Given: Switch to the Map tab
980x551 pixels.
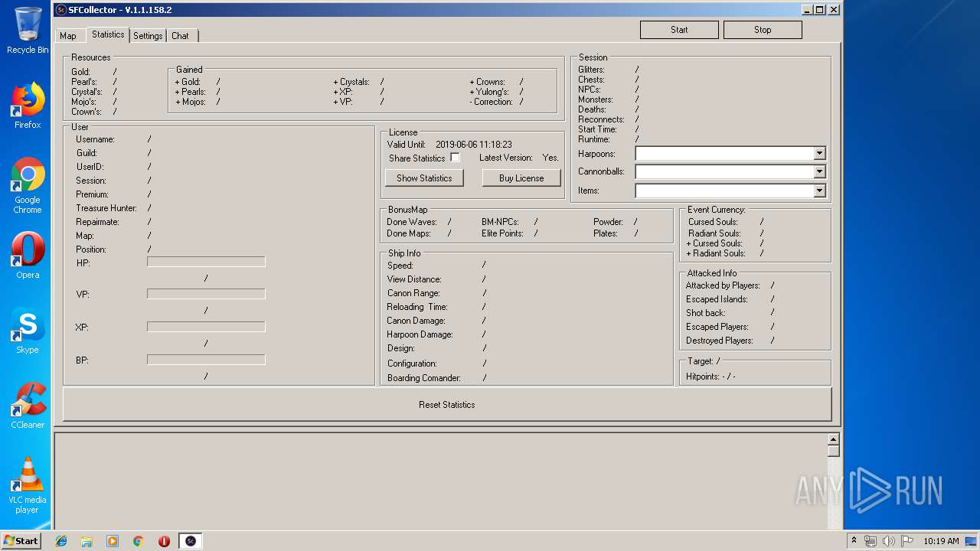Looking at the screenshot, I should pyautogui.click(x=68, y=36).
